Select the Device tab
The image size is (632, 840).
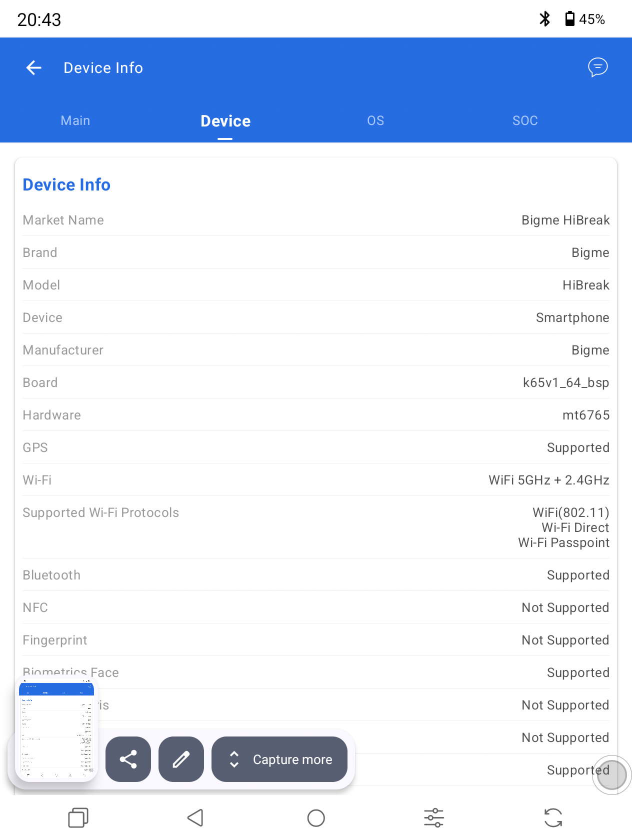point(225,121)
